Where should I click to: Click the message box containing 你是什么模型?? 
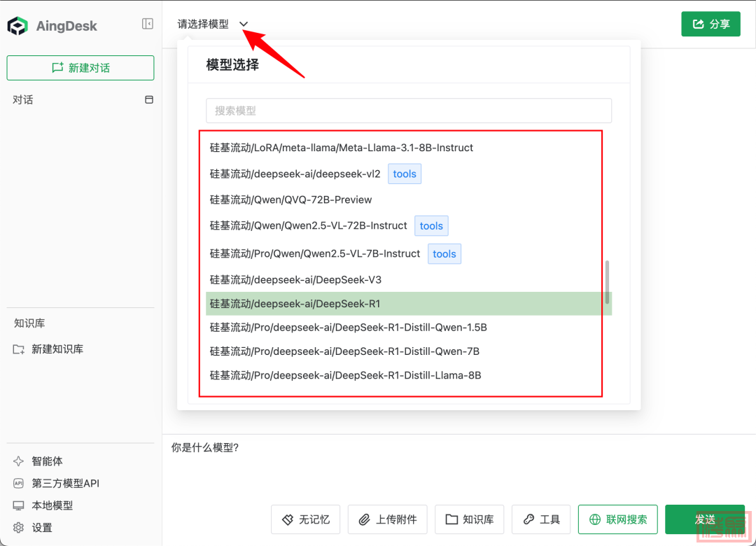point(458,468)
